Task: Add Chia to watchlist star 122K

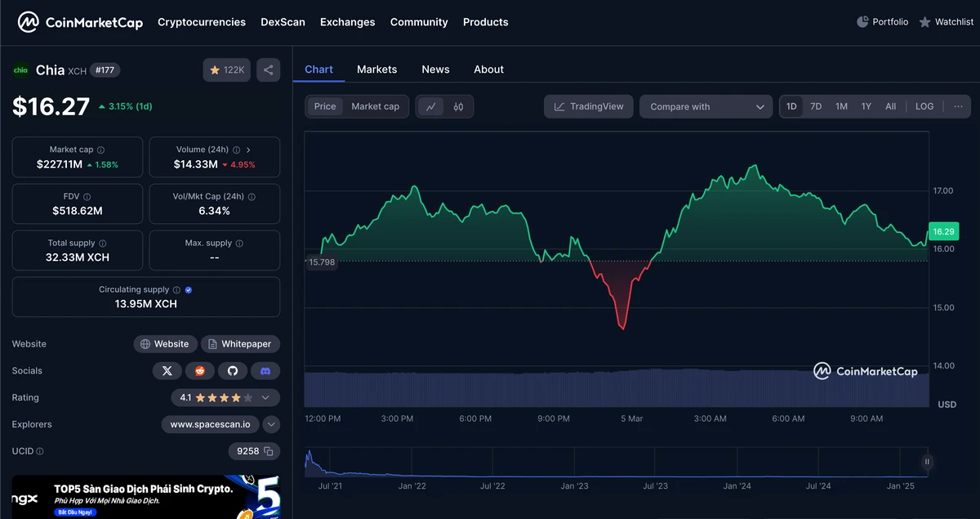Action: 227,70
